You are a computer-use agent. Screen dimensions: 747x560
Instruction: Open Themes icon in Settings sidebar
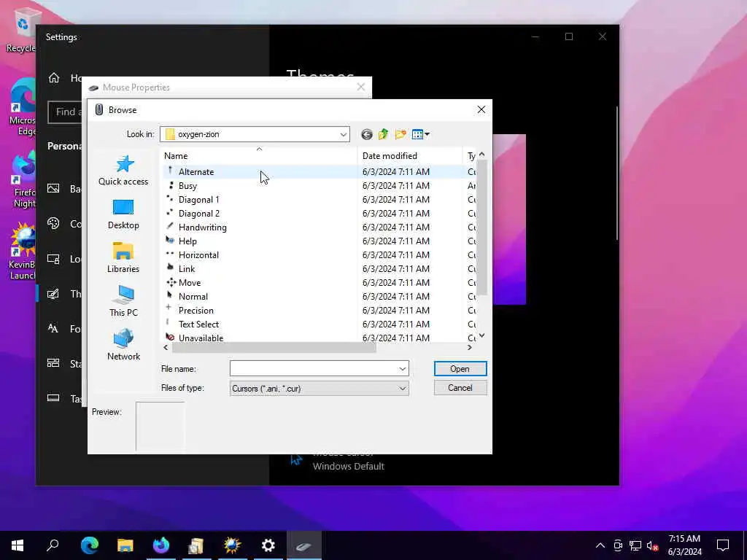pyautogui.click(x=53, y=294)
